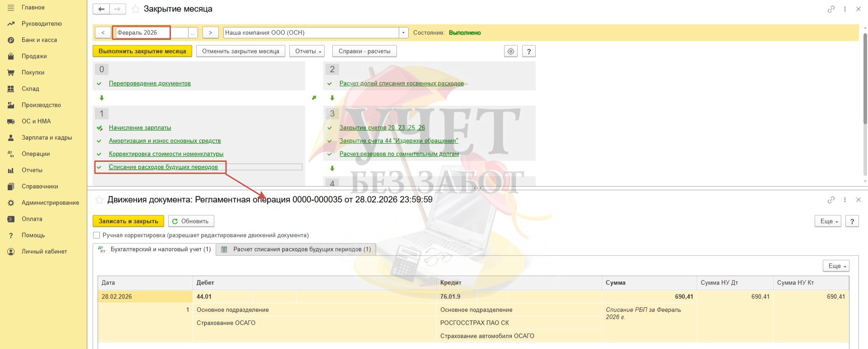Click the Обновить refresh button

191,221
